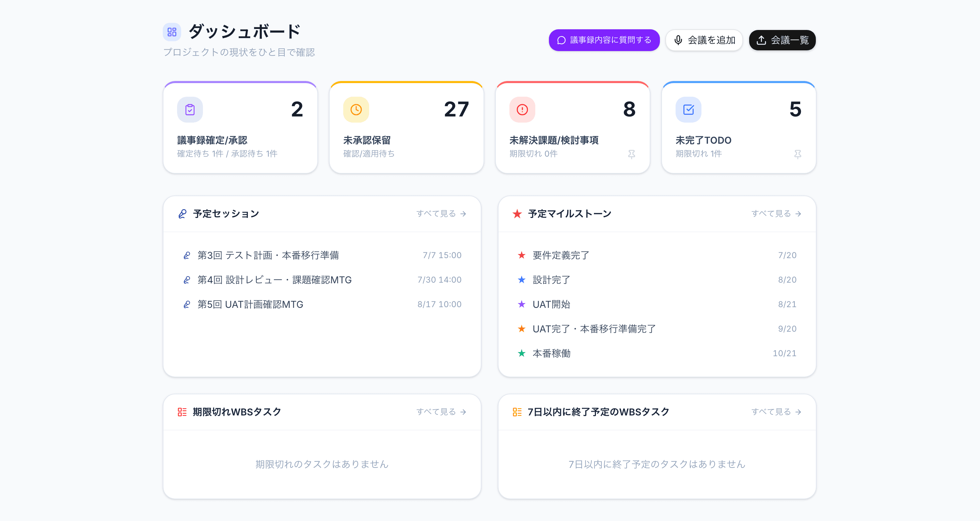The image size is (980, 521).
Task: Click the 期限切れWBSタスク panel title
Action: coord(237,412)
